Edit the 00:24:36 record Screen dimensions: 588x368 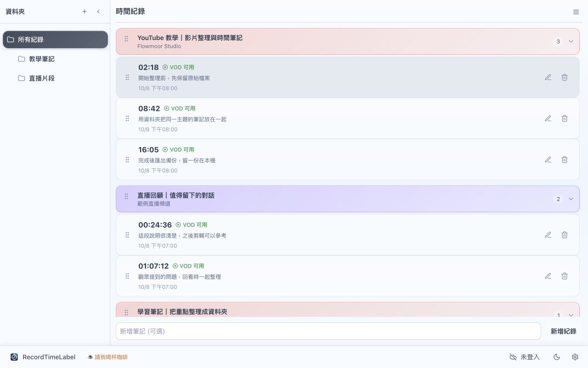(548, 235)
